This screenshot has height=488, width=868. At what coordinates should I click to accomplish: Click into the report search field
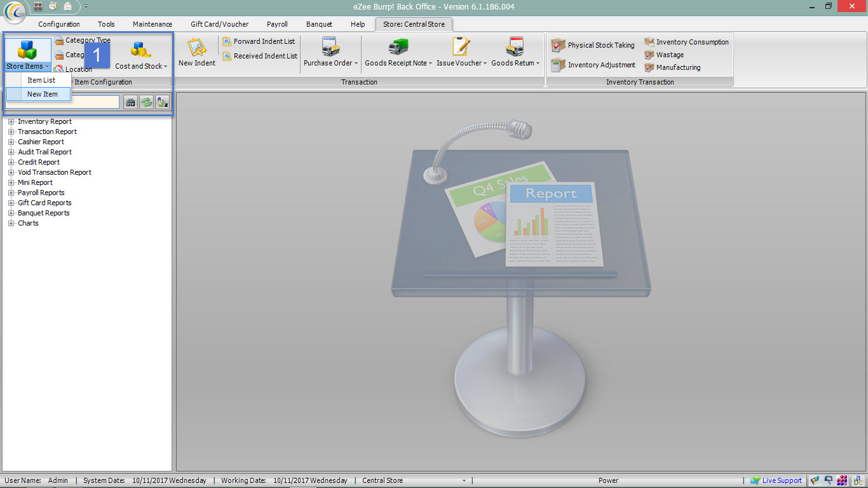click(62, 102)
